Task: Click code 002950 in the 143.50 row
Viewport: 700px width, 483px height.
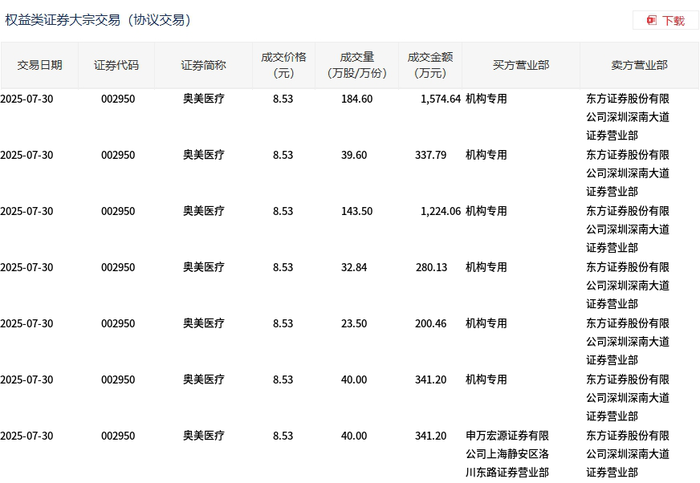Action: pos(118,211)
